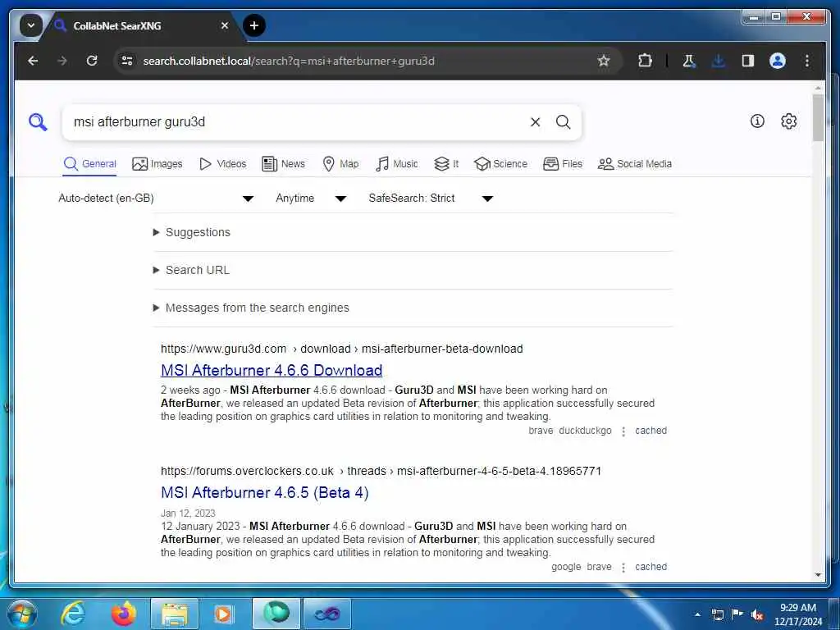Open the browser extensions puzzle icon

[645, 61]
